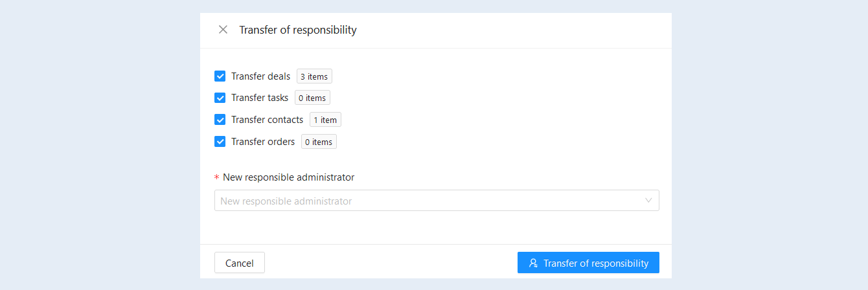
Task: Click the required "New responsible administrator" field label
Action: pyautogui.click(x=288, y=177)
